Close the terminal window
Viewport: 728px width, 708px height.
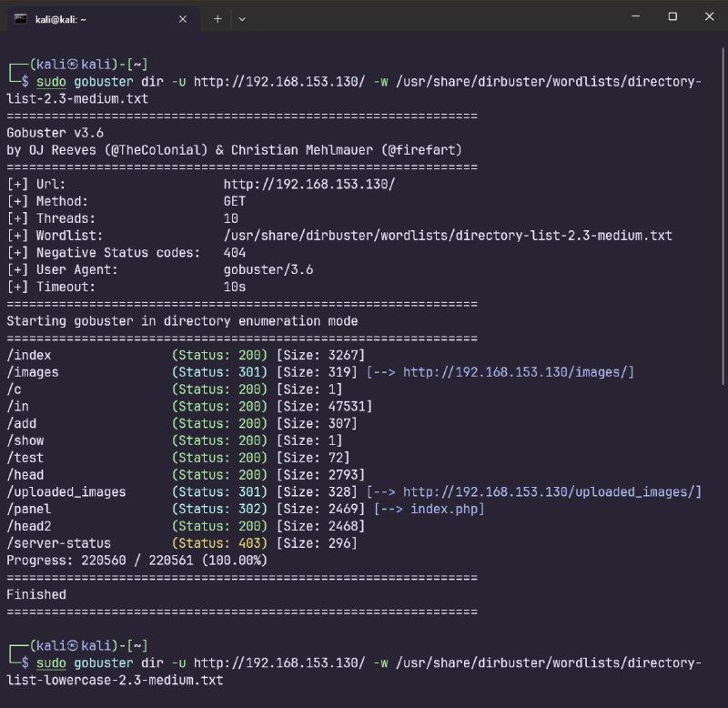click(708, 16)
